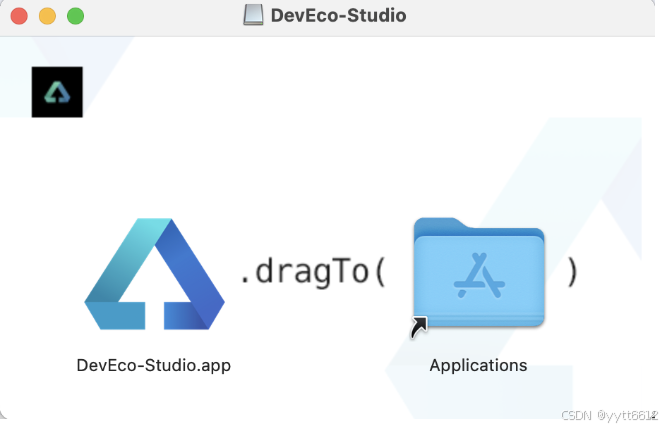Select the Applications folder shortcut icon
The width and height of the screenshot is (663, 429).
(x=478, y=278)
